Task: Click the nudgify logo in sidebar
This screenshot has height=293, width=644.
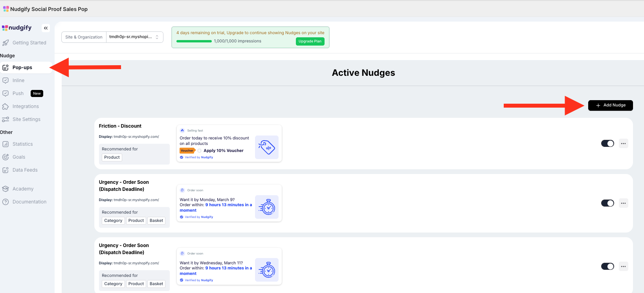Action: pos(17,27)
